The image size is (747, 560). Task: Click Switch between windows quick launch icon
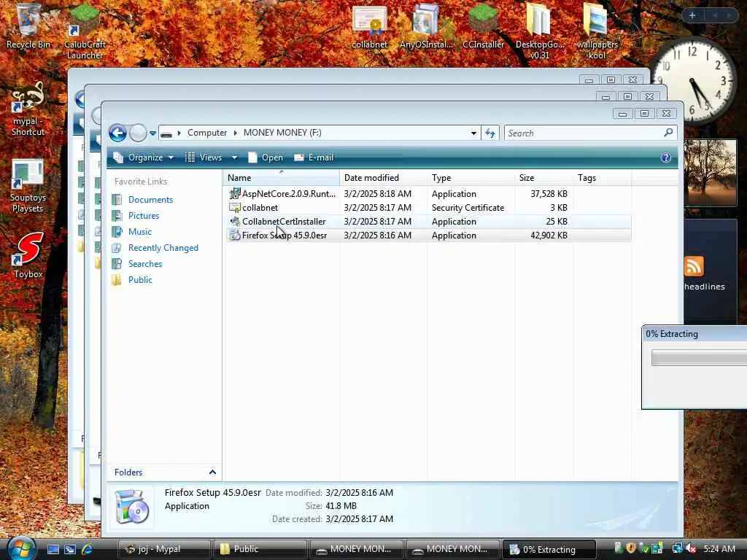[70, 549]
